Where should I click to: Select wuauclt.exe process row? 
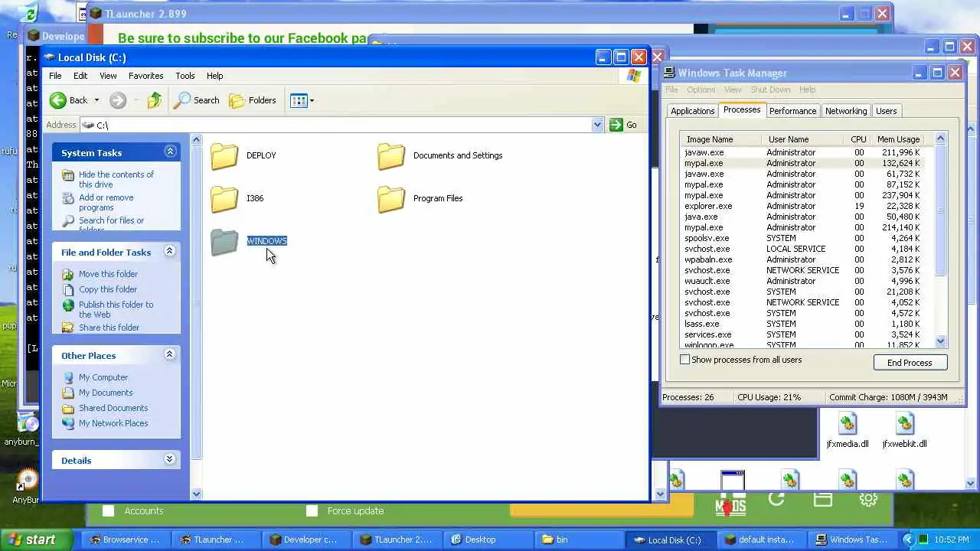point(803,281)
